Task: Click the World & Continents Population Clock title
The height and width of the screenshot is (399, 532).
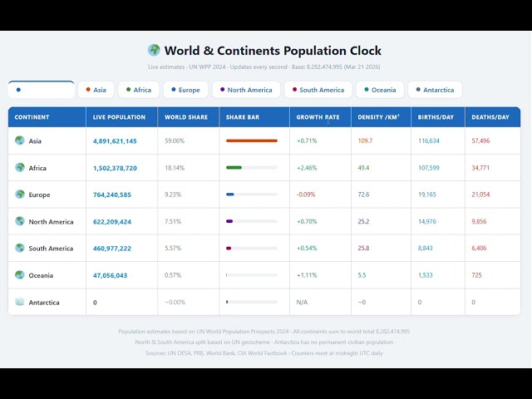Action: pyautogui.click(x=273, y=51)
